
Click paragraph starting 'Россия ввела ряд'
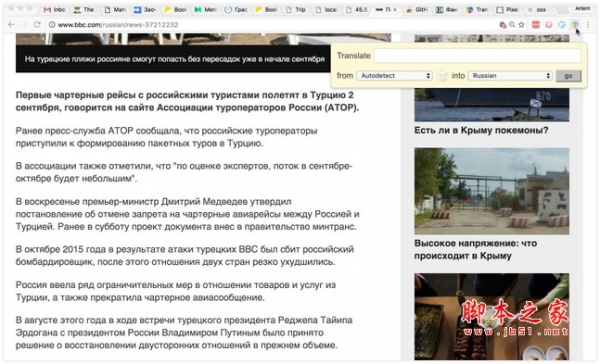click(x=176, y=291)
